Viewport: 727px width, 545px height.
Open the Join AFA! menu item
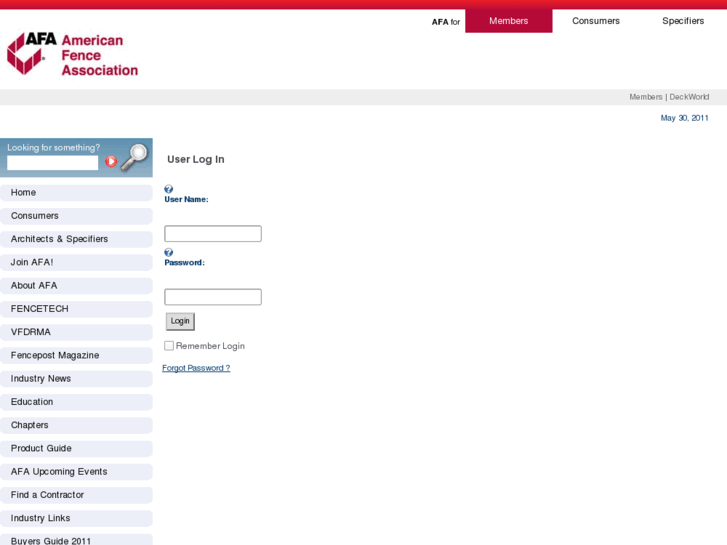click(77, 262)
